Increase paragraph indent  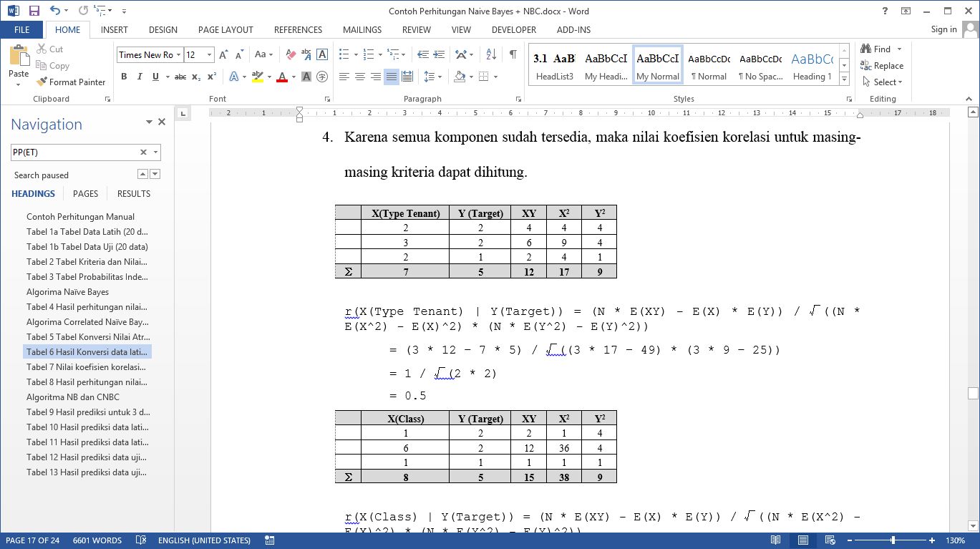pyautogui.click(x=438, y=54)
